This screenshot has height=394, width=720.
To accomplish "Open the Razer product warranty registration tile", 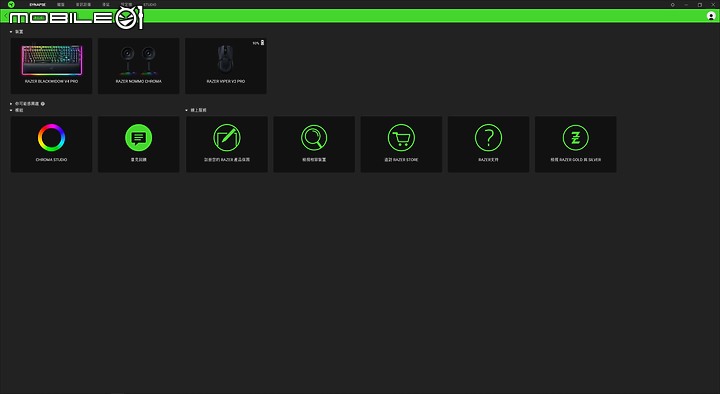I will coord(227,144).
